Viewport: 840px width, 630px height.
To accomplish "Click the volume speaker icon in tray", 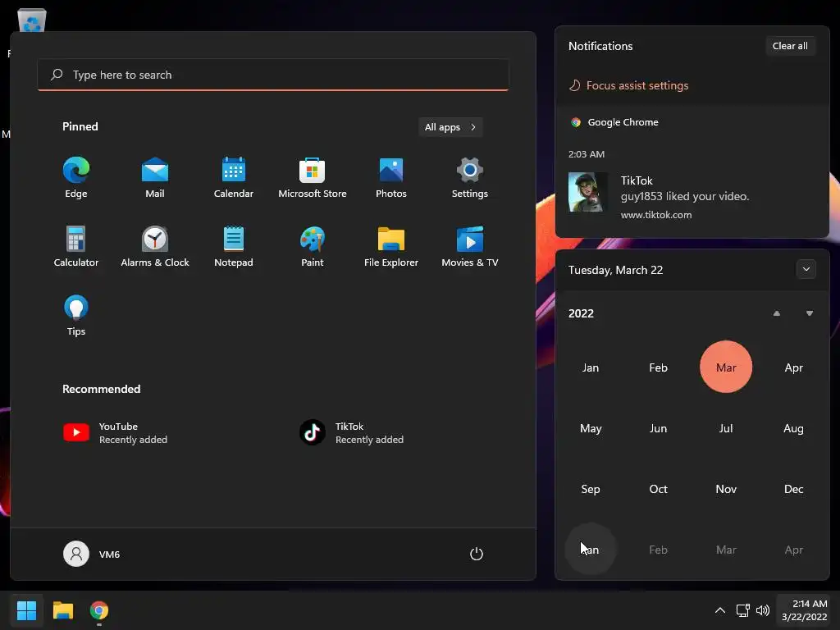I will (x=763, y=610).
